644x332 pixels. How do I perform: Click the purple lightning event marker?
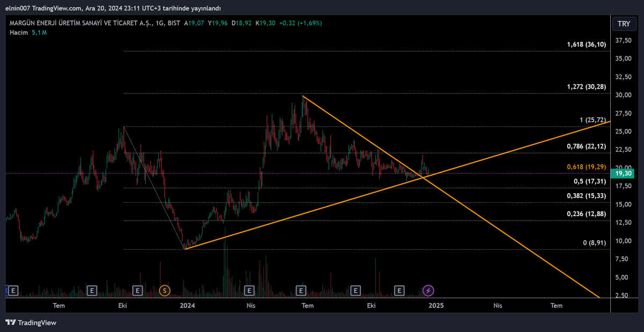click(428, 291)
